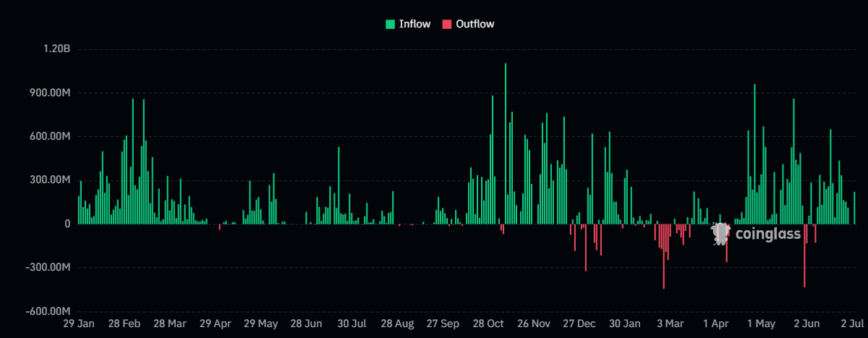Screen dimensions: 868x338
Task: Click the 1.20B y-axis label
Action: tap(56, 49)
